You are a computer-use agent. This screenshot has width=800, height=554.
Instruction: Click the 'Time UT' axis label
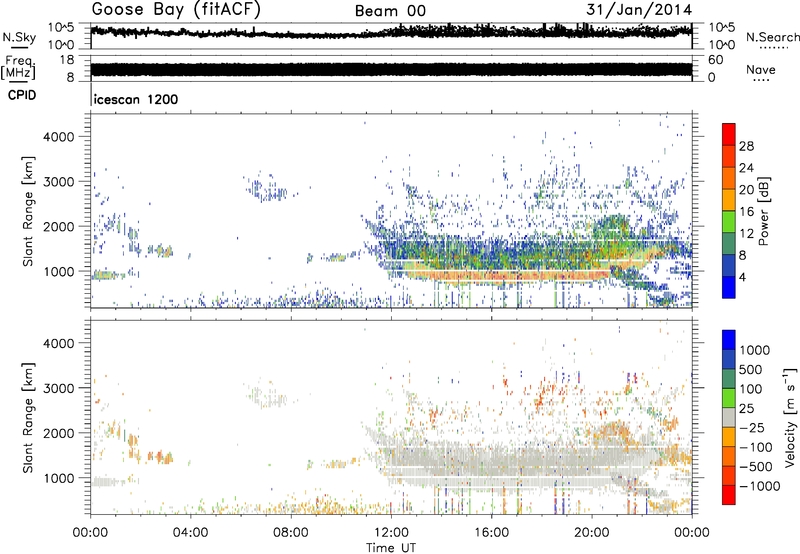391,548
